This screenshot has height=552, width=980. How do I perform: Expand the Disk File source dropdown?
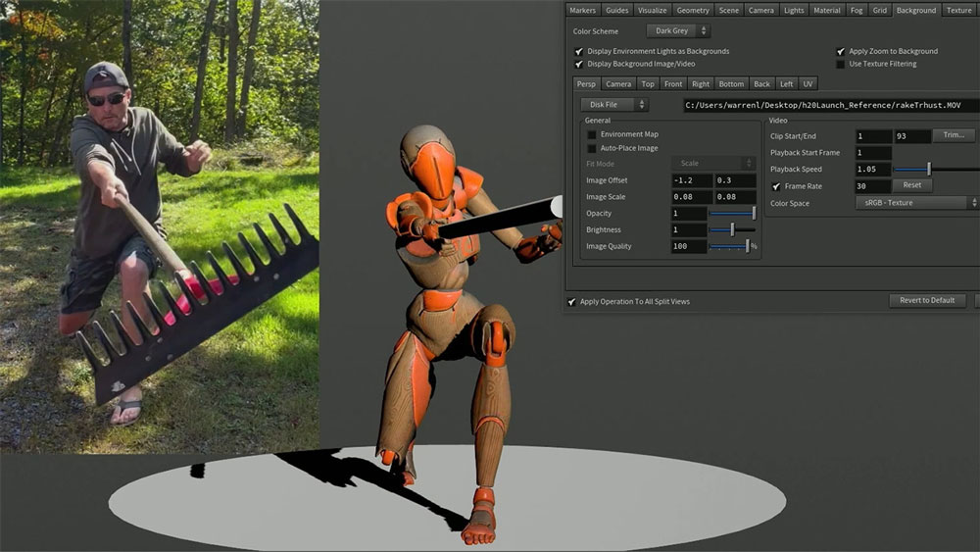coord(613,105)
